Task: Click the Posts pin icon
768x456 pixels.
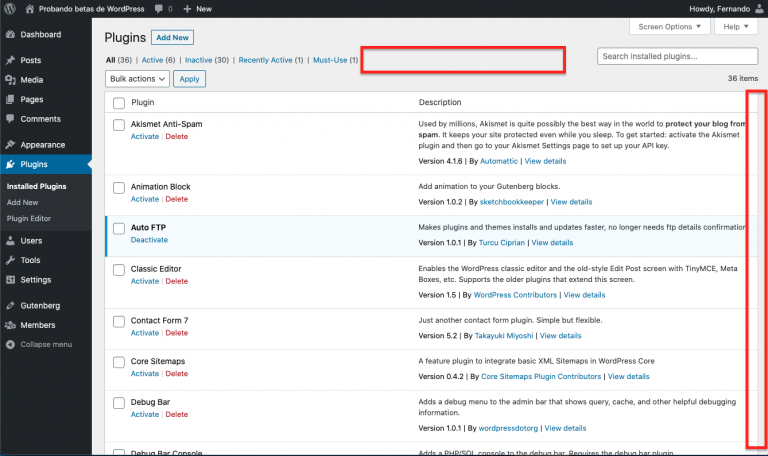Action: pos(10,60)
